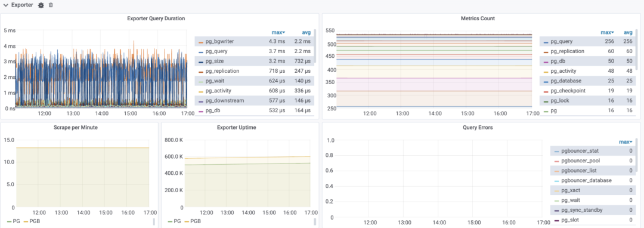Sort Query Errors legend by max
The height and width of the screenshot is (228, 644).
tap(626, 141)
